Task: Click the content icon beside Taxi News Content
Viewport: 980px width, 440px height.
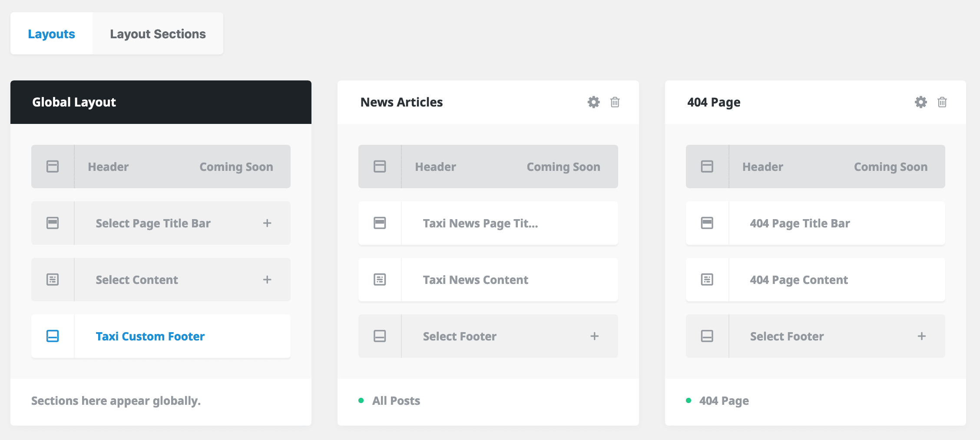Action: (380, 280)
